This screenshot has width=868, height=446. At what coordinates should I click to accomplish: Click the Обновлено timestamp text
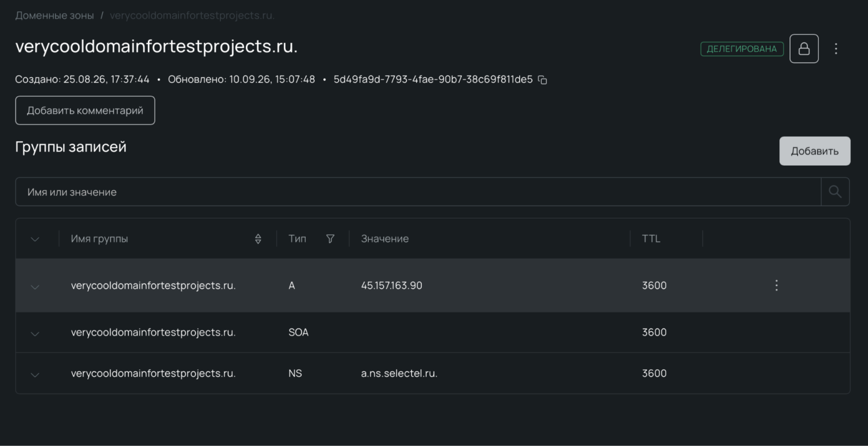[241, 79]
